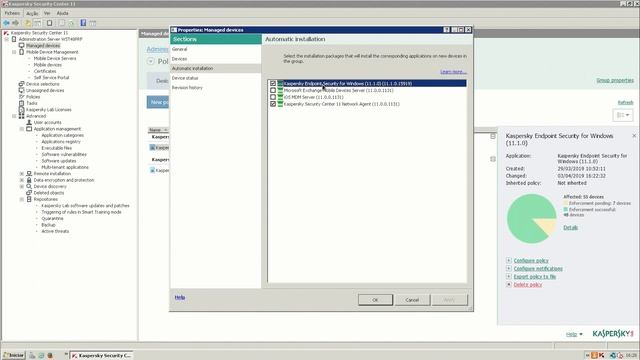The width and height of the screenshot is (640, 360).
Task: Click the red icon beside Delete policy
Action: pos(509,284)
